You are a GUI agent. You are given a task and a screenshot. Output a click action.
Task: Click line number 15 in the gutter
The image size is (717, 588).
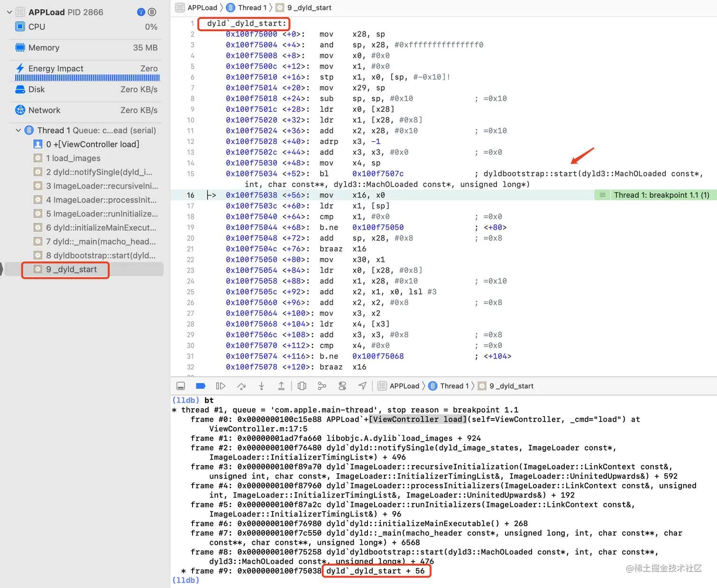[191, 174]
